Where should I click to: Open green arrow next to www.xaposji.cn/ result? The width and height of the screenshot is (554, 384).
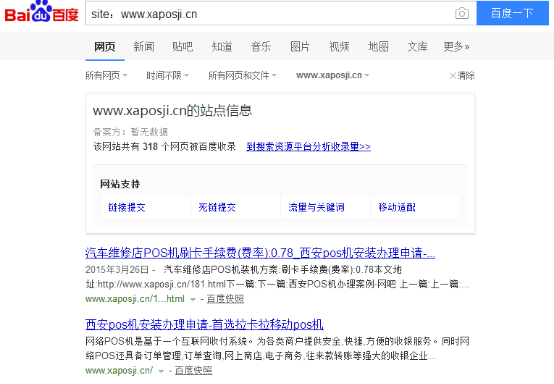click(161, 371)
